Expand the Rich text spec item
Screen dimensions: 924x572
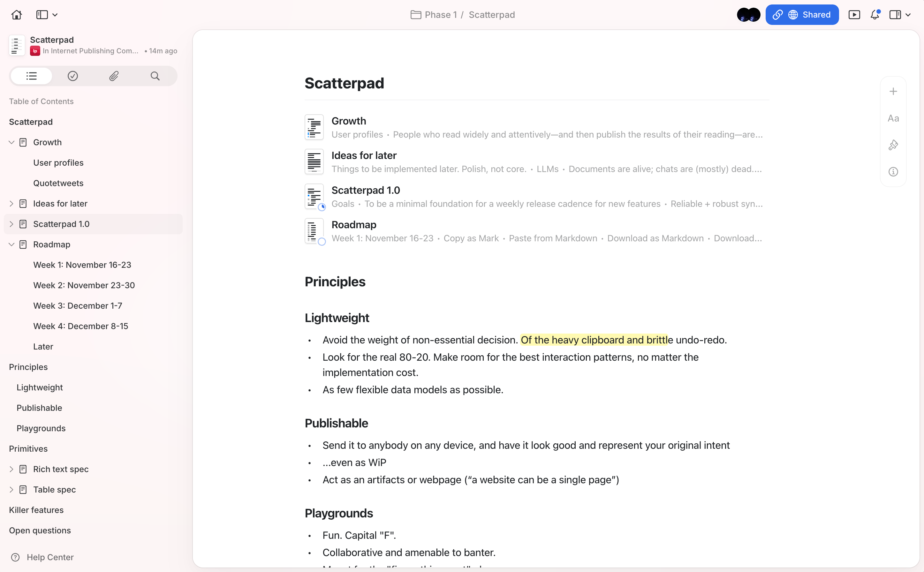pos(11,469)
